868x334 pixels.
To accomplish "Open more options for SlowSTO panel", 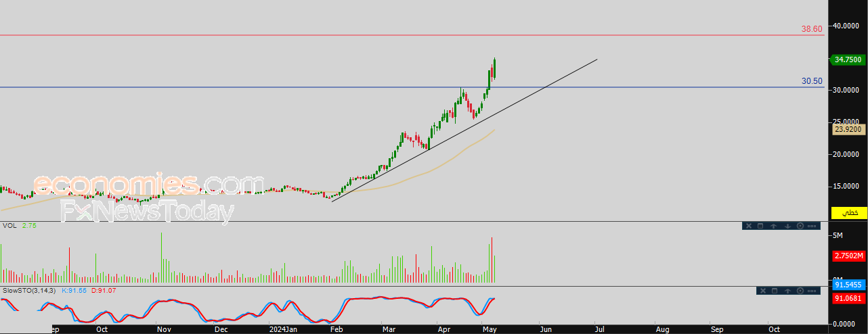I will (x=813, y=291).
